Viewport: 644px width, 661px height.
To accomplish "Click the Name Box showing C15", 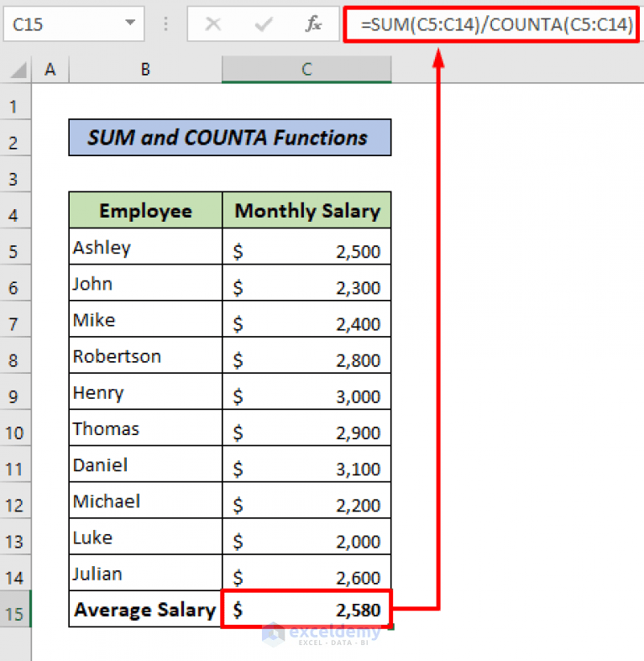I will coord(74,24).
